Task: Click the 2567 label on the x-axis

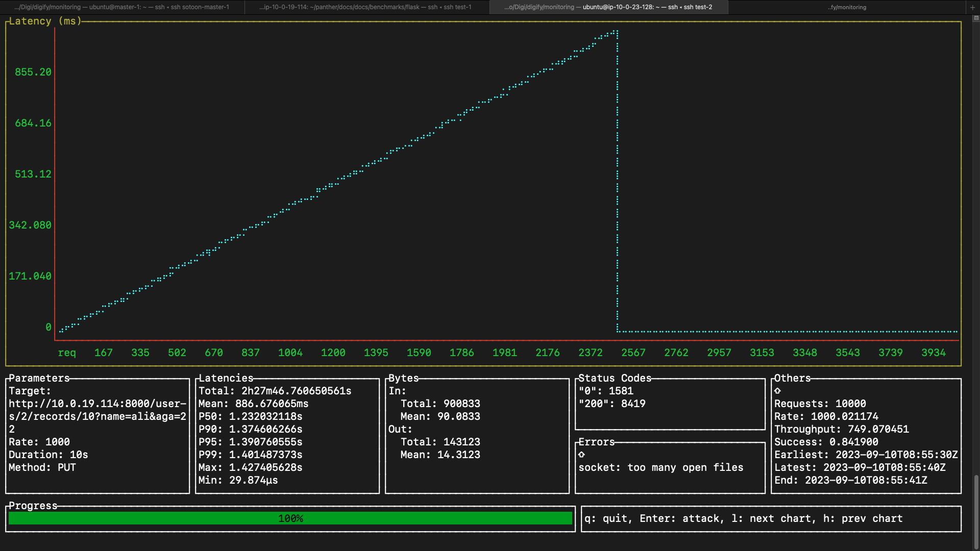Action: tap(633, 353)
